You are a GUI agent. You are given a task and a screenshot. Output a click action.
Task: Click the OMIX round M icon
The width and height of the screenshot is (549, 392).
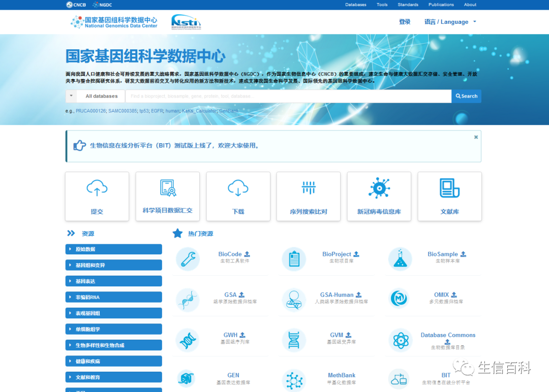[399, 299]
